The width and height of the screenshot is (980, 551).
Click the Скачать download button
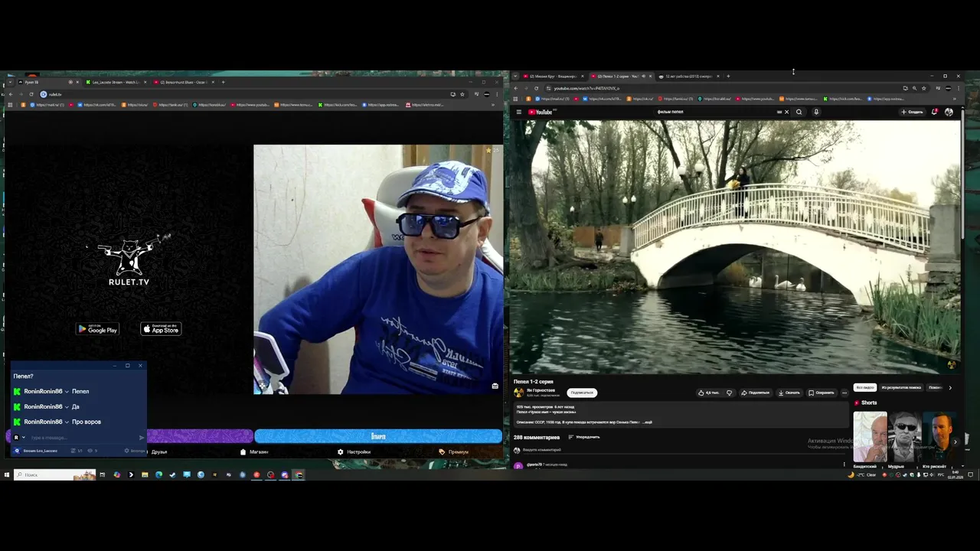[x=789, y=393]
